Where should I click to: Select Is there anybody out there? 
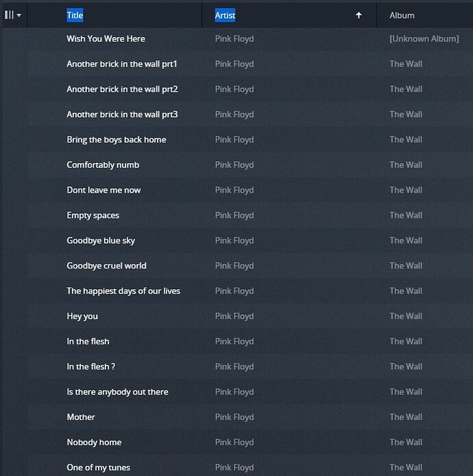117,392
